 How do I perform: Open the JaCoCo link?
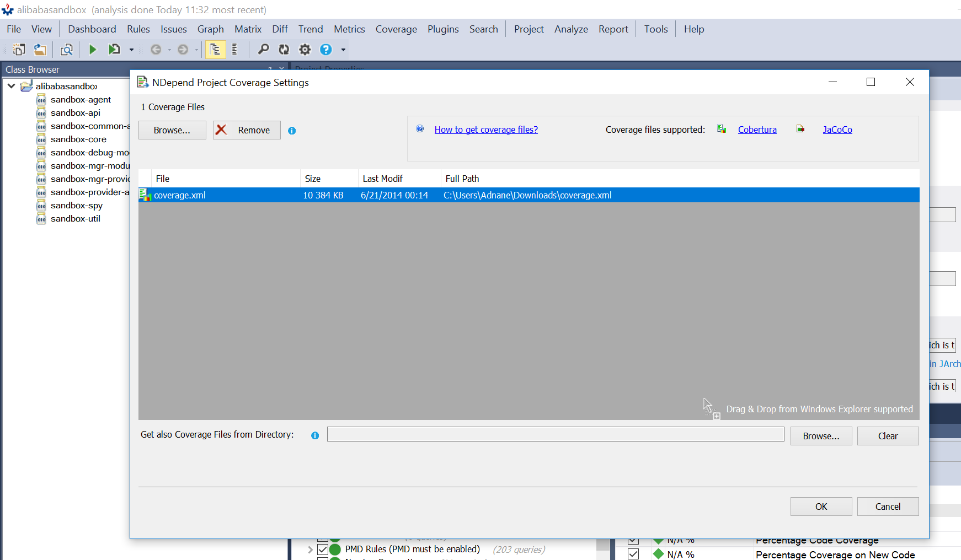[837, 130]
